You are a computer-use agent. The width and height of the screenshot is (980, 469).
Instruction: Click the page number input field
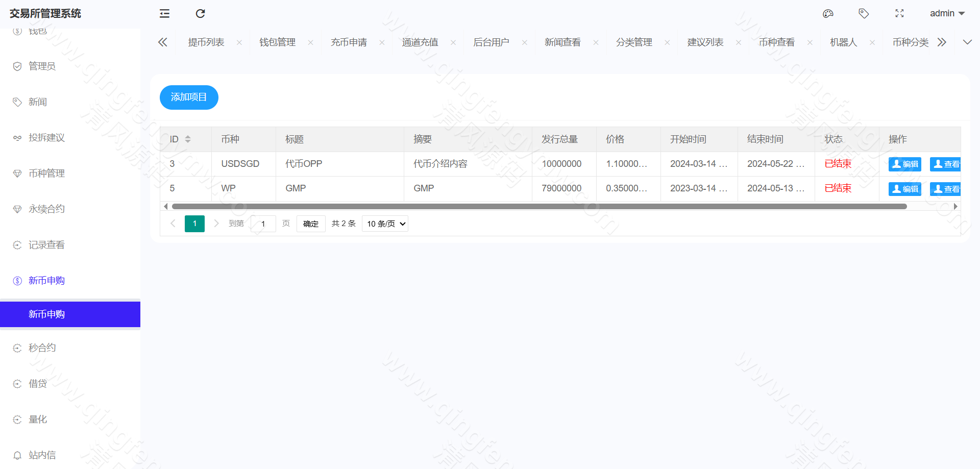click(x=263, y=224)
